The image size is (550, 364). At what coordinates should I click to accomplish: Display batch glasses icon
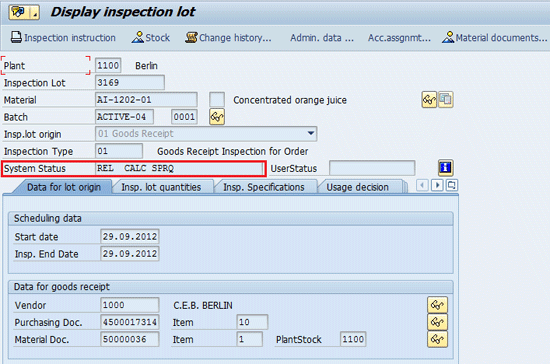217,117
